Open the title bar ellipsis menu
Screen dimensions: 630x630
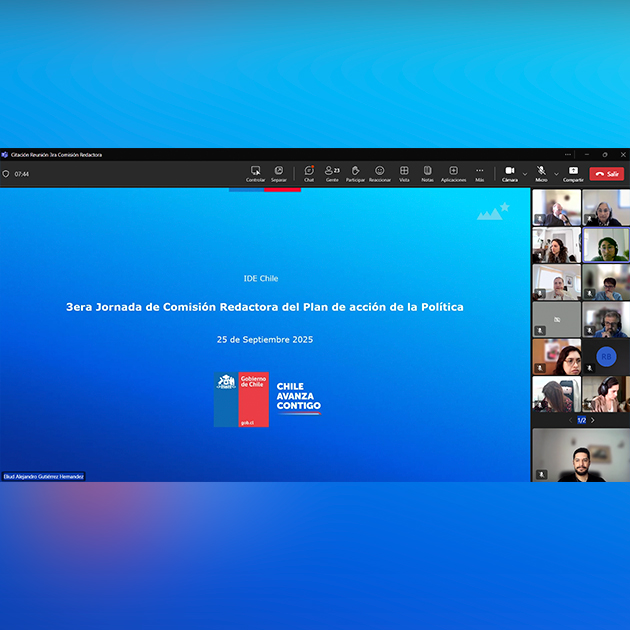tap(568, 155)
